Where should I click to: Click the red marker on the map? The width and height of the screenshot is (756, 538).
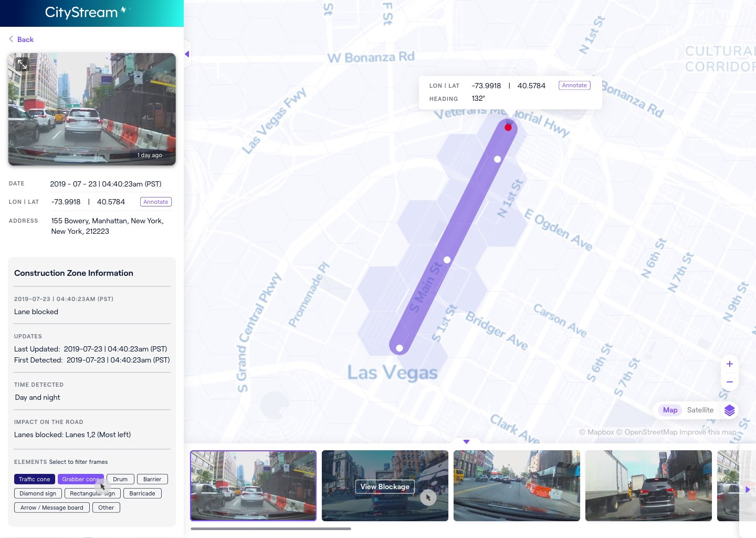[508, 127]
